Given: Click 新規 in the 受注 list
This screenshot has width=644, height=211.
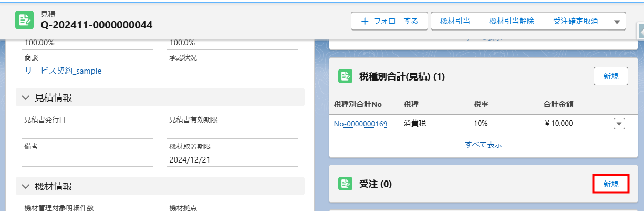Looking at the screenshot, I should click(x=610, y=184).
